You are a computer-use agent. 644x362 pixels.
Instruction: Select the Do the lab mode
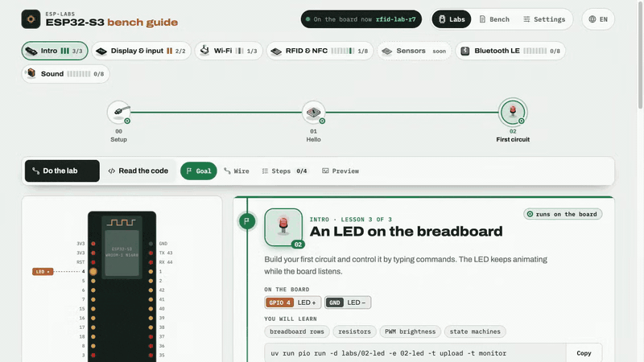pyautogui.click(x=62, y=171)
